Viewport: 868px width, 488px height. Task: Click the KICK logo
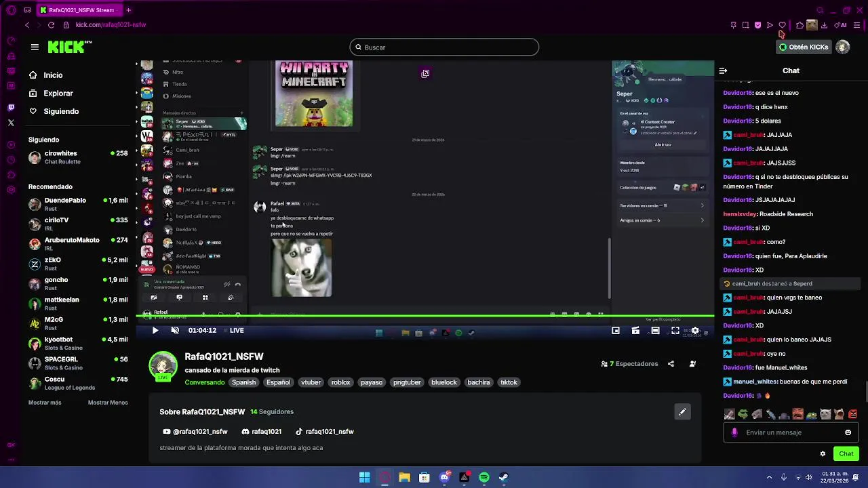(x=69, y=47)
